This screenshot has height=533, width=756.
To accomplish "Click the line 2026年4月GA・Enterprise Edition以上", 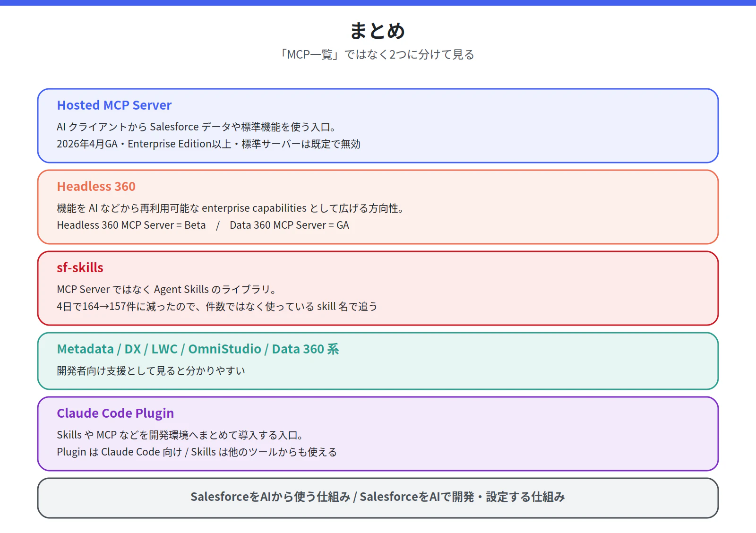I will (208, 144).
